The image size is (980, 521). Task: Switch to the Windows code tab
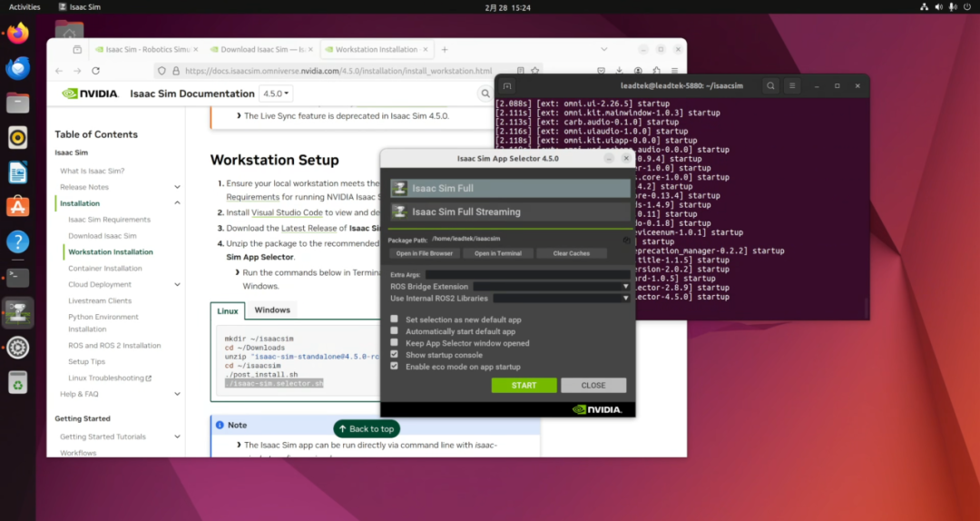[x=272, y=310]
